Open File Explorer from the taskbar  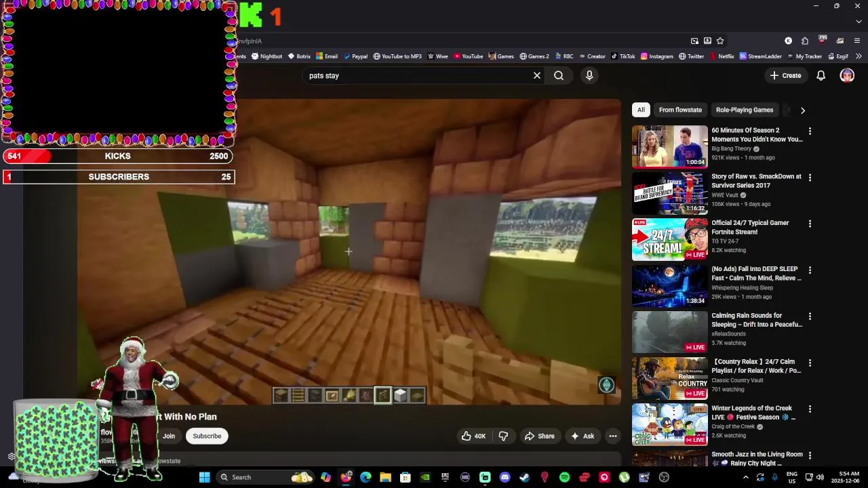coord(385,477)
